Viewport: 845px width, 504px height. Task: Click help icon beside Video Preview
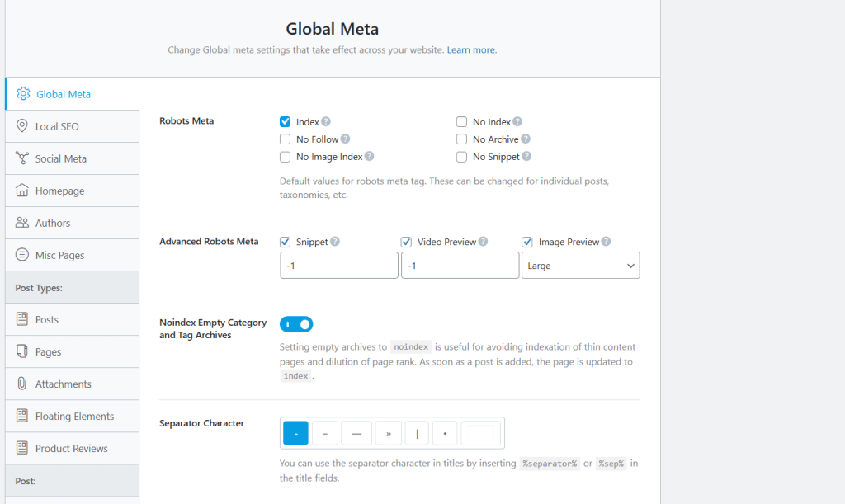click(483, 242)
